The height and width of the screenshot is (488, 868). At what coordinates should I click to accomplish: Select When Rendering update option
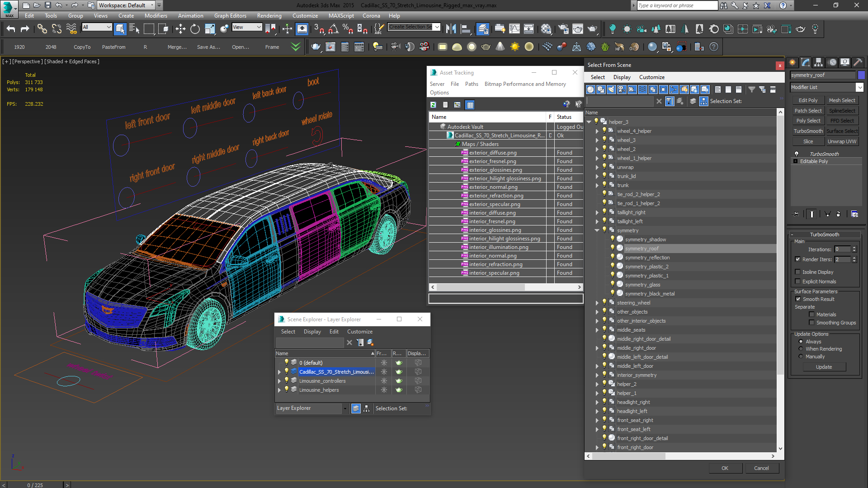(801, 349)
